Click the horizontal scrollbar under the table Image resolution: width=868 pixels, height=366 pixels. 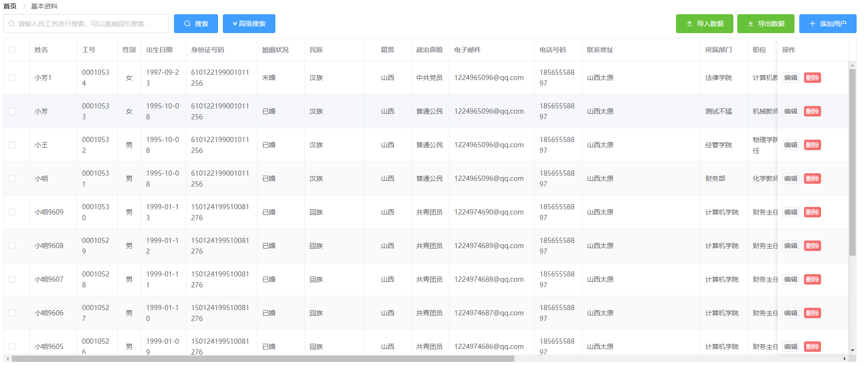(263, 359)
